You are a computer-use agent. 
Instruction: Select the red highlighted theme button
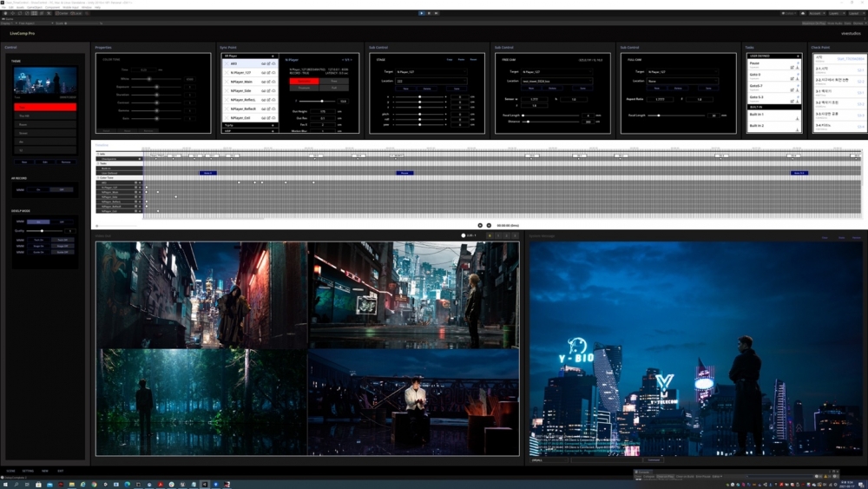tap(44, 107)
